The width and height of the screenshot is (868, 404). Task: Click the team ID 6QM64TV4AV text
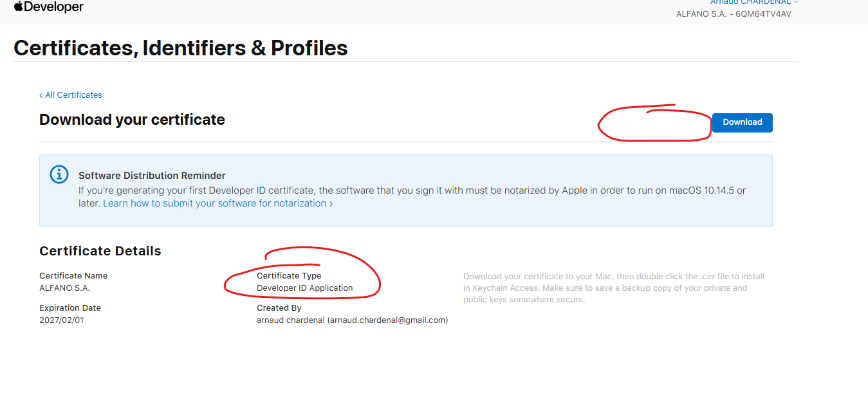pyautogui.click(x=763, y=14)
